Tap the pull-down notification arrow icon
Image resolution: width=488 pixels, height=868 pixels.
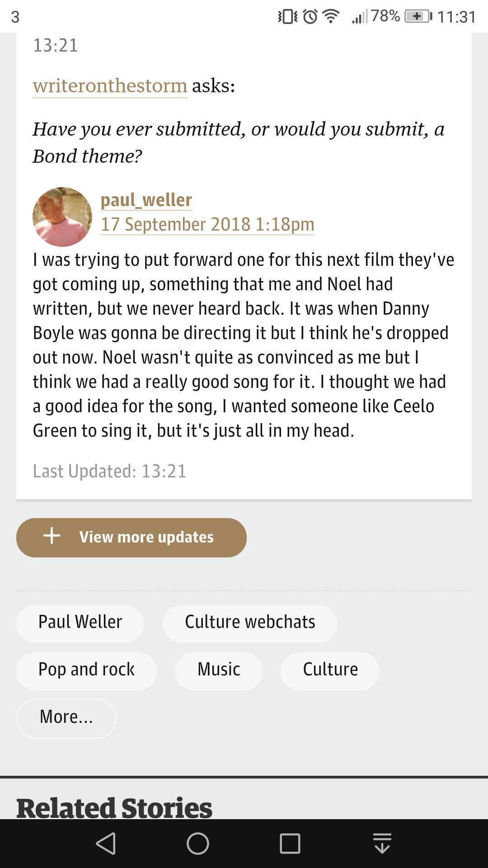coord(382,844)
